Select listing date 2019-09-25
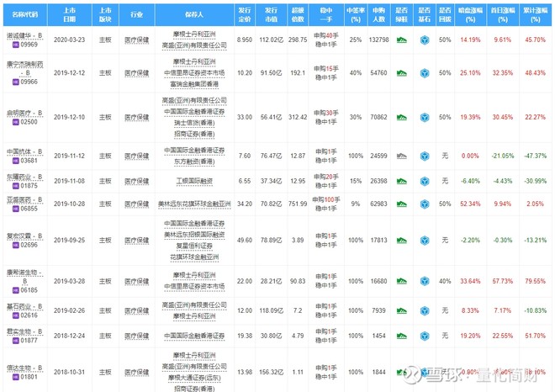The height and width of the screenshot is (392, 555). tap(69, 241)
